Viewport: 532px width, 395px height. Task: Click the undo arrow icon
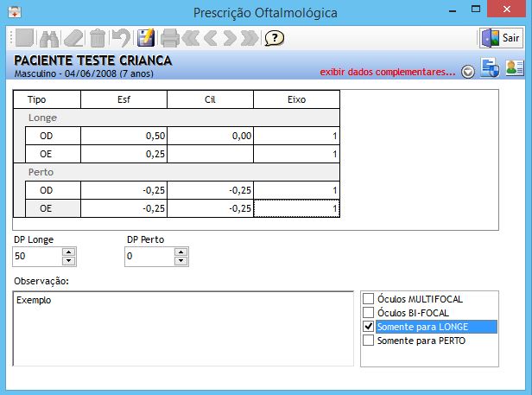point(121,38)
